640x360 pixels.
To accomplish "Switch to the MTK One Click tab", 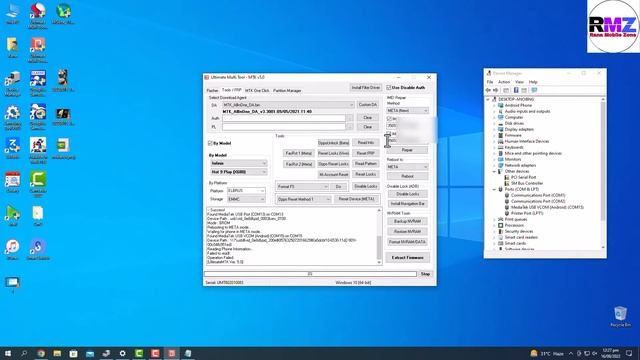I will tap(257, 90).
